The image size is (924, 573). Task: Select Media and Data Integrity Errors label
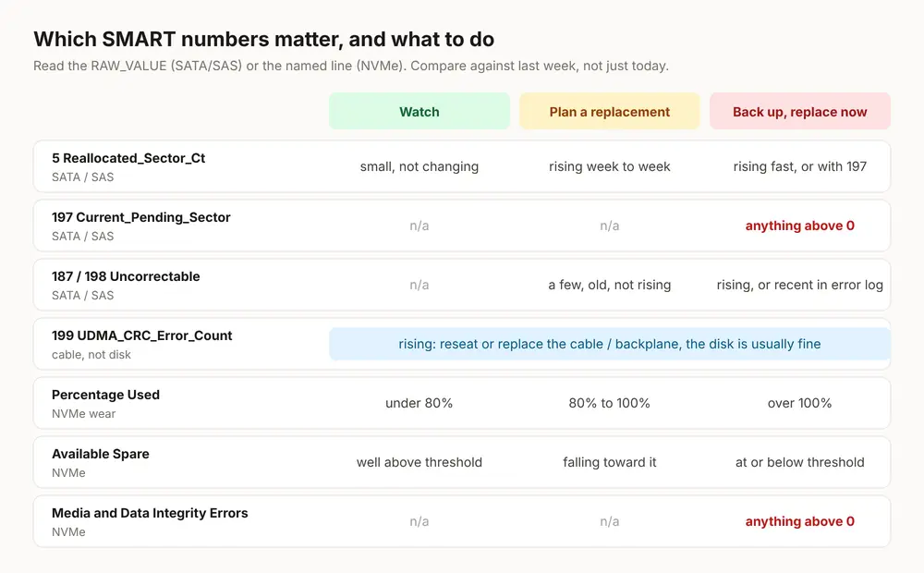coord(150,513)
